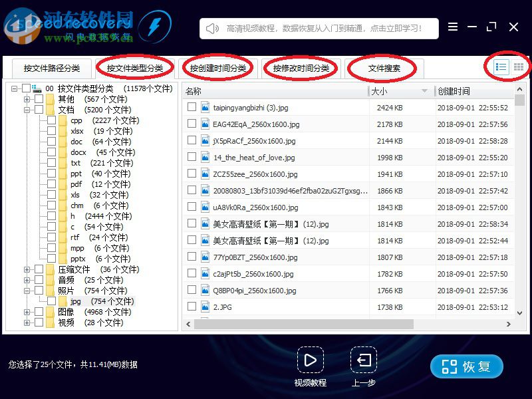This screenshot has width=532, height=399.
Task: Click the video tutorial play icon
Action: 310,360
